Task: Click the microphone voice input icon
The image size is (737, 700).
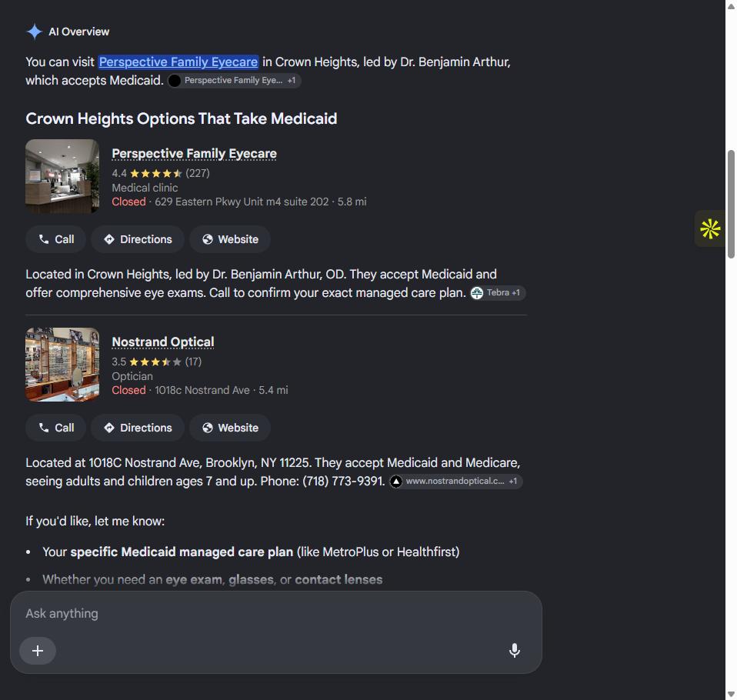Action: coord(514,650)
